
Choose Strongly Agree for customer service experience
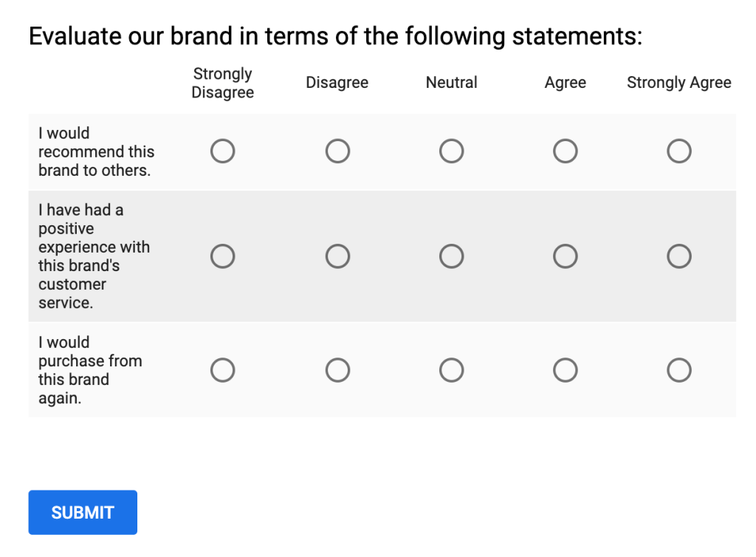point(679,256)
